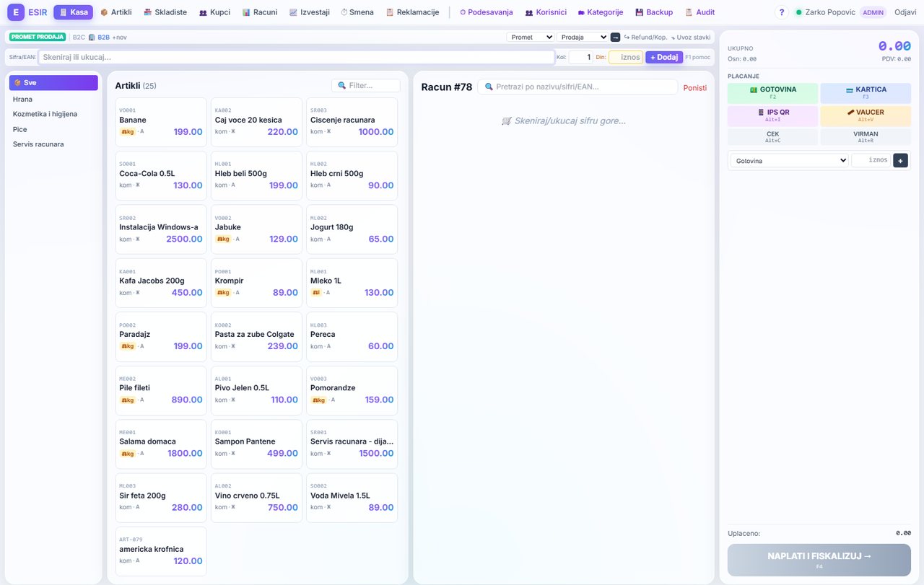Switch to the Izvestaji tab
This screenshot has width=924, height=585.
coord(310,12)
